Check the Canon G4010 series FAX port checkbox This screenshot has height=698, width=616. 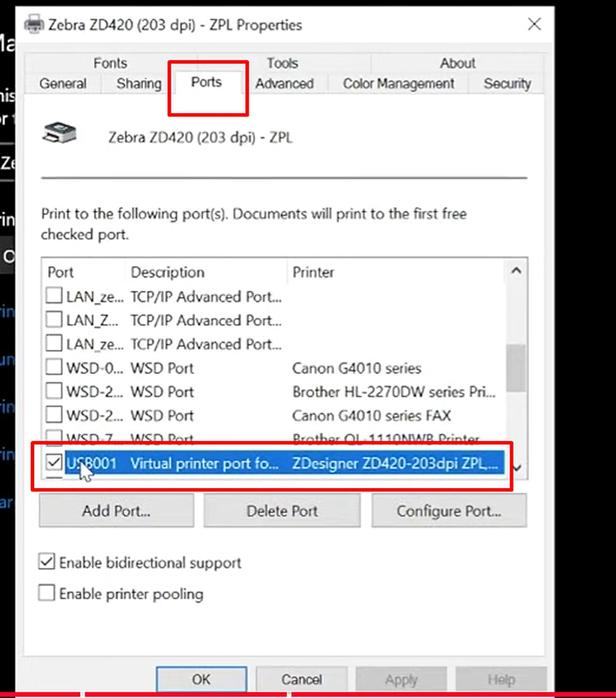coord(54,414)
